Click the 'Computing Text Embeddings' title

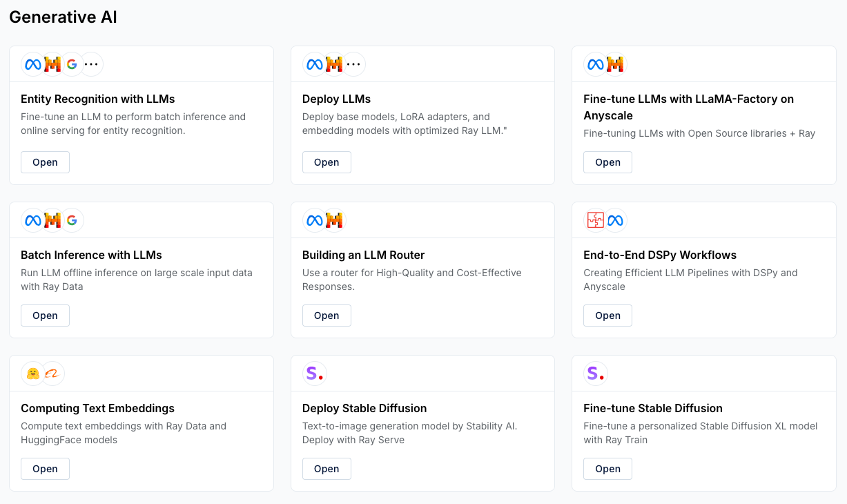97,409
